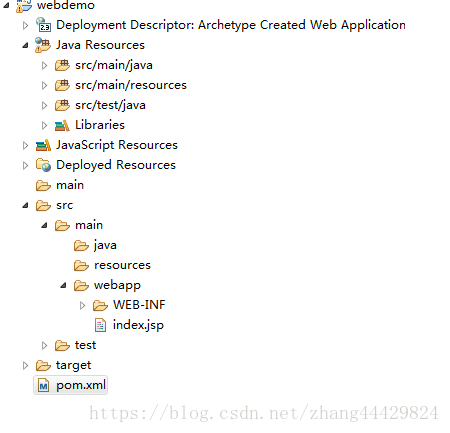The width and height of the screenshot is (450, 433).
Task: Expand the src/main/resources source folder
Action: coord(44,85)
